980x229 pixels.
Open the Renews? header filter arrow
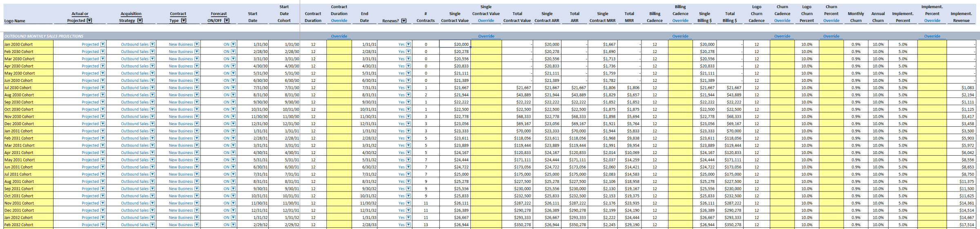point(404,21)
